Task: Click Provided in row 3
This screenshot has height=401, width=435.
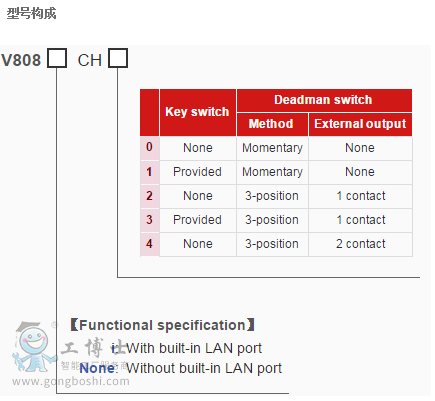Action: pos(198,220)
